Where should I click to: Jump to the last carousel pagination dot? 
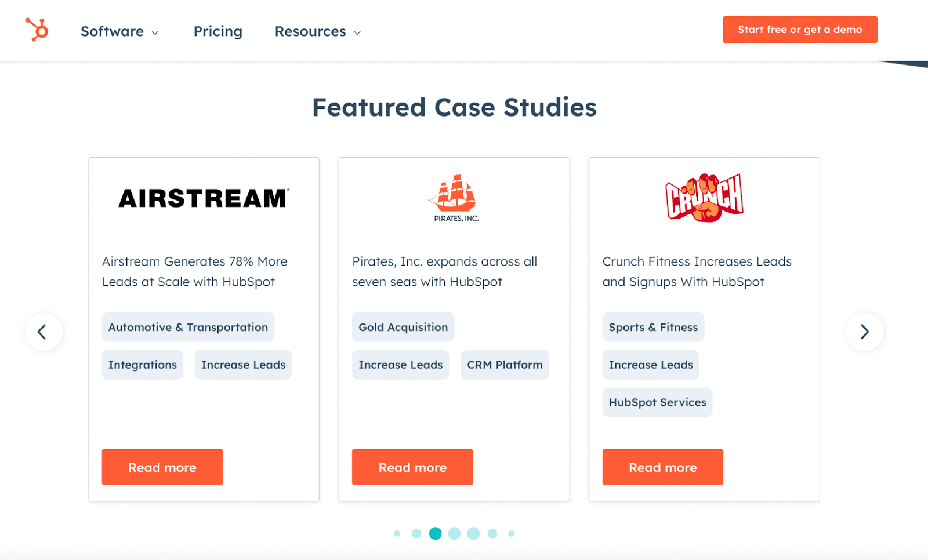511,533
